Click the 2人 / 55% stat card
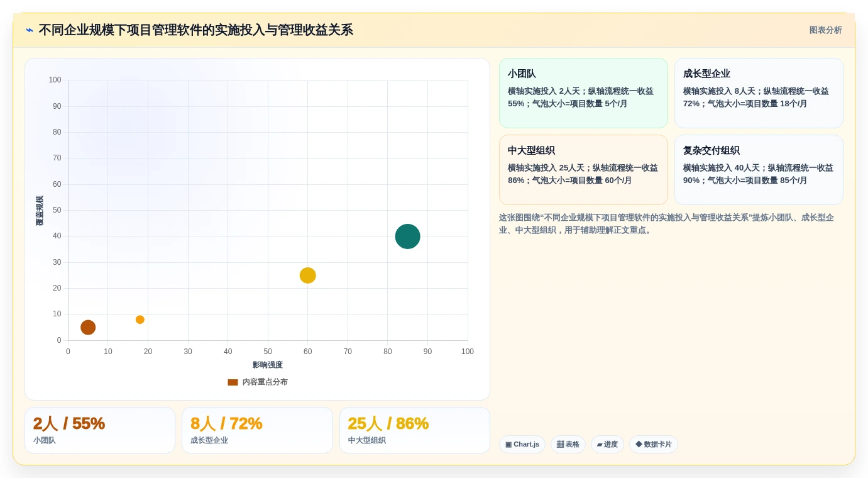Image resolution: width=868 pixels, height=478 pixels. [100, 430]
